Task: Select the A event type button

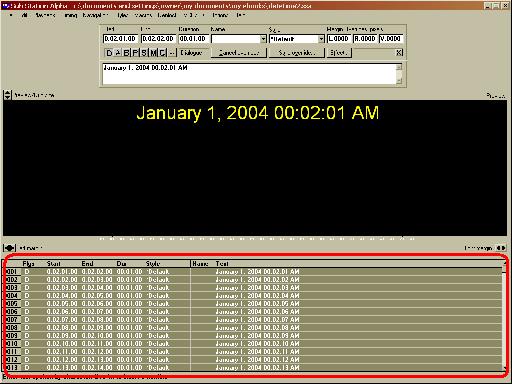Action: (x=118, y=53)
